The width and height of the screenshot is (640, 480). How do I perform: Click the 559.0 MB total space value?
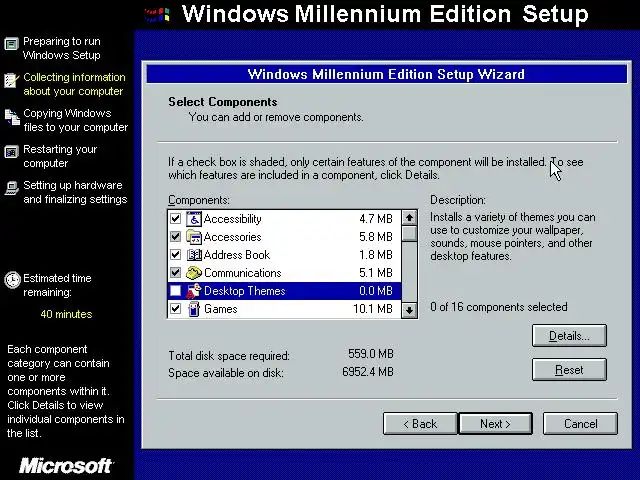point(371,353)
